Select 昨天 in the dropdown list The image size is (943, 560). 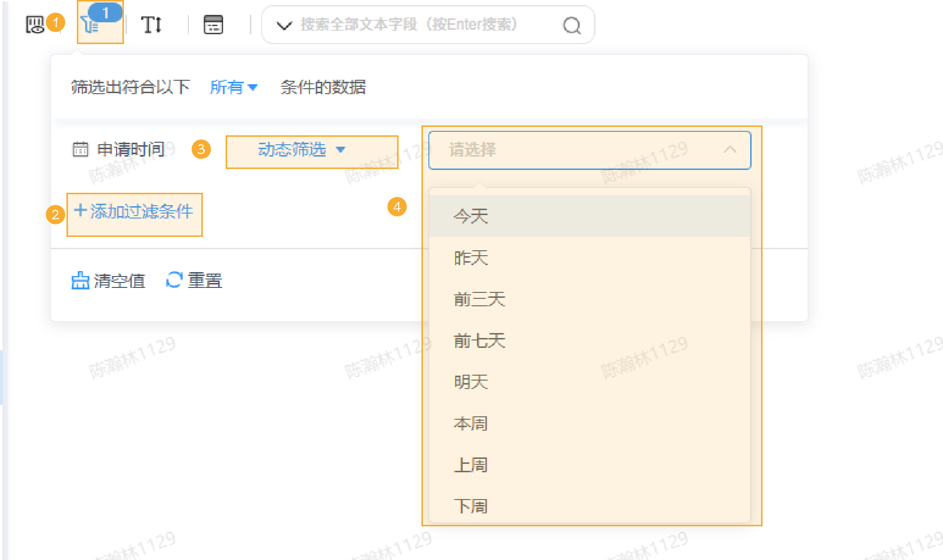pyautogui.click(x=470, y=258)
